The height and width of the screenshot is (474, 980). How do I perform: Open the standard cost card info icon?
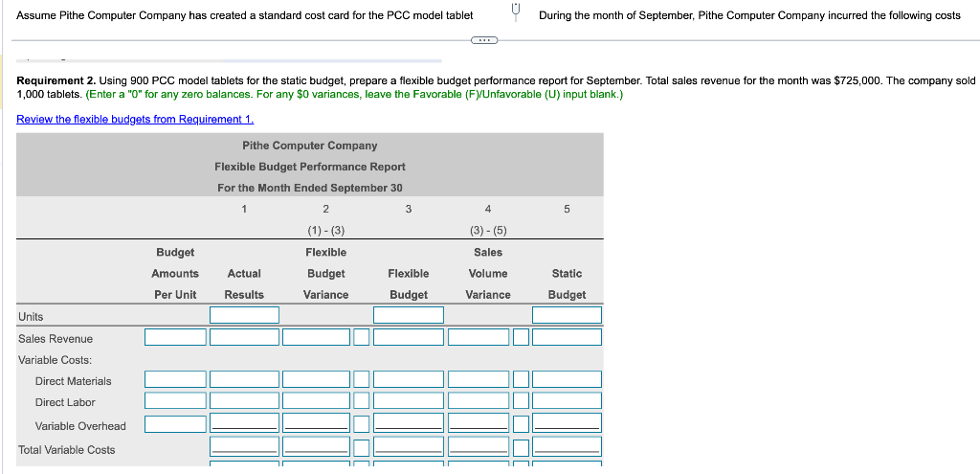point(516,12)
